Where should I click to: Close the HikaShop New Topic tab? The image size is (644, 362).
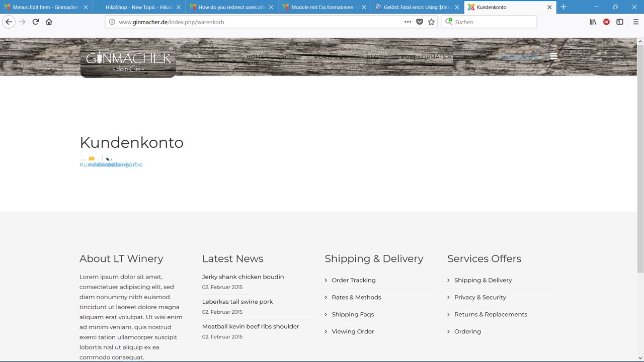point(179,8)
